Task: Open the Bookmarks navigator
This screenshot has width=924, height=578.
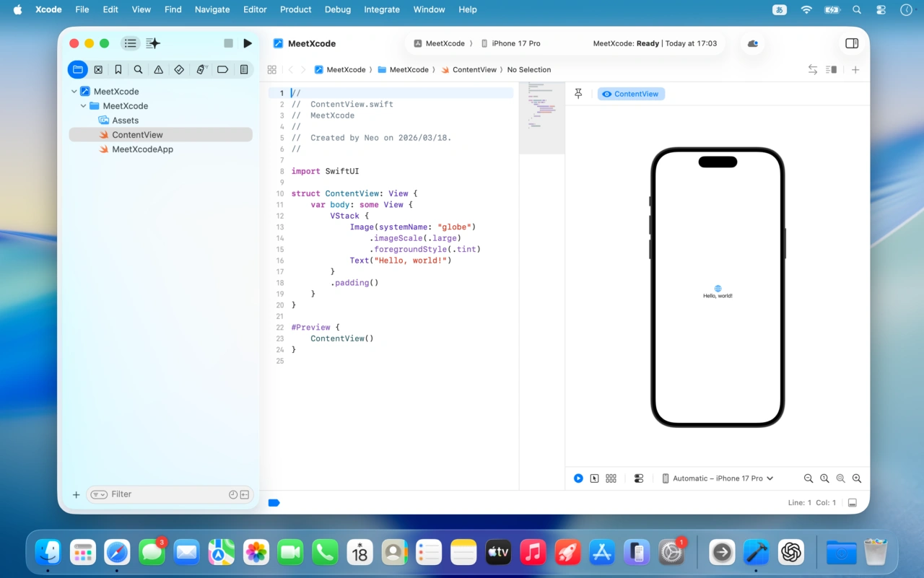Action: [x=118, y=69]
